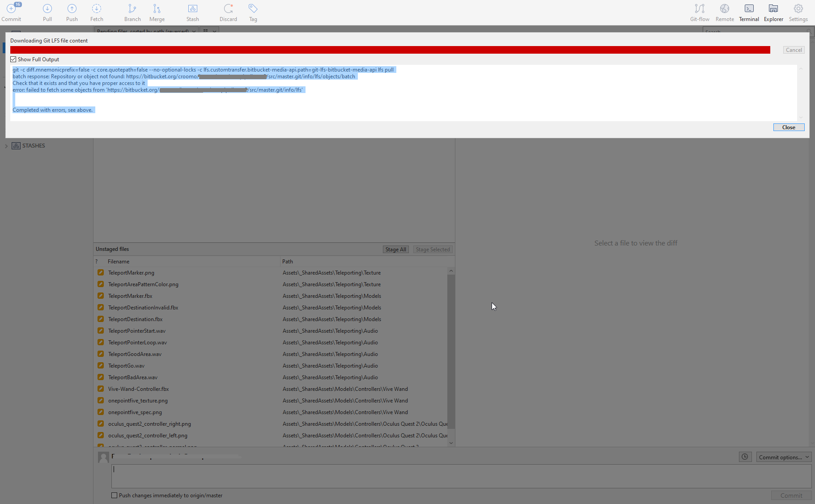
Task: Click the Stash toolbar icon
Action: pos(193,12)
